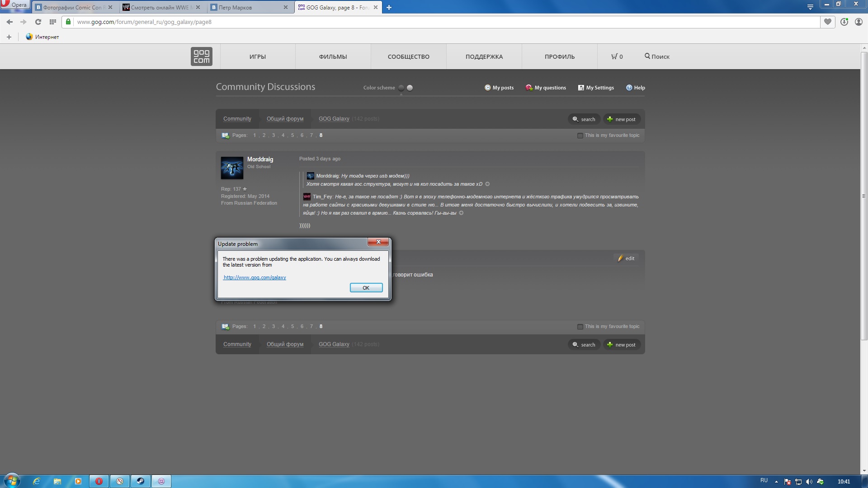Click the edit button on the post

tap(626, 258)
